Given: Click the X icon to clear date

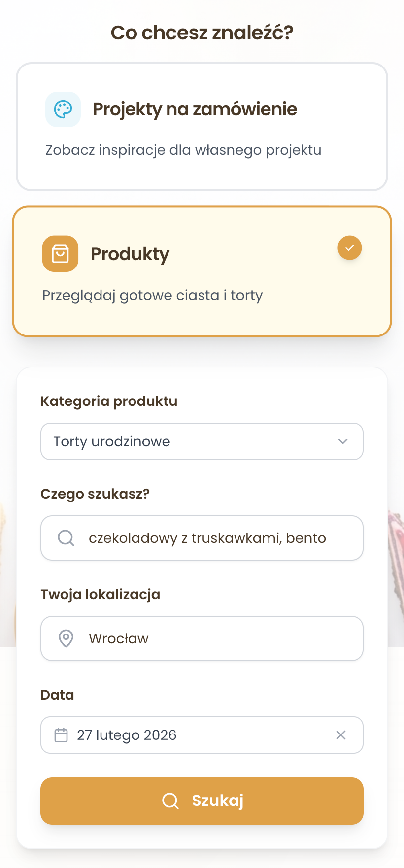Looking at the screenshot, I should [x=341, y=735].
